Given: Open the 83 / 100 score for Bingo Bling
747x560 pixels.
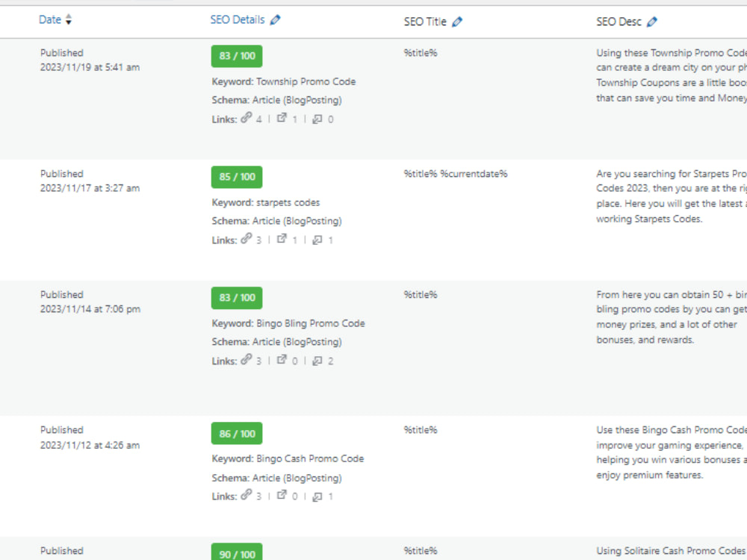Looking at the screenshot, I should (x=237, y=298).
